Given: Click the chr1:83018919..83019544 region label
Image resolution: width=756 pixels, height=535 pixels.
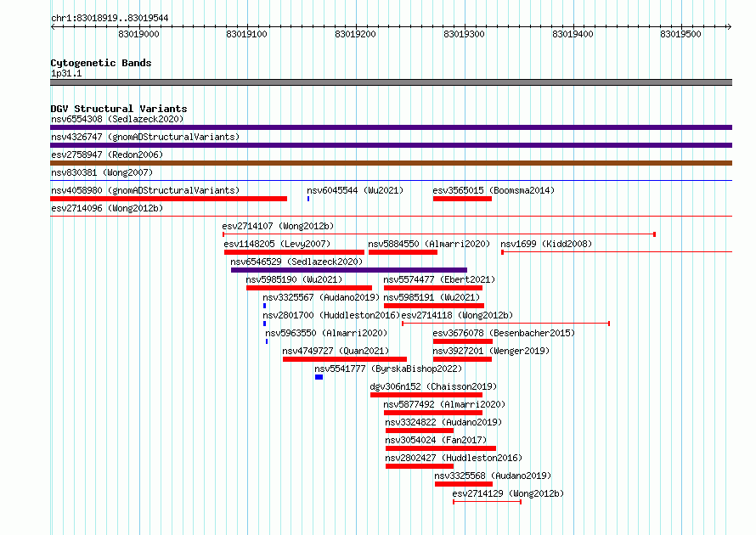Looking at the screenshot, I should tap(110, 18).
